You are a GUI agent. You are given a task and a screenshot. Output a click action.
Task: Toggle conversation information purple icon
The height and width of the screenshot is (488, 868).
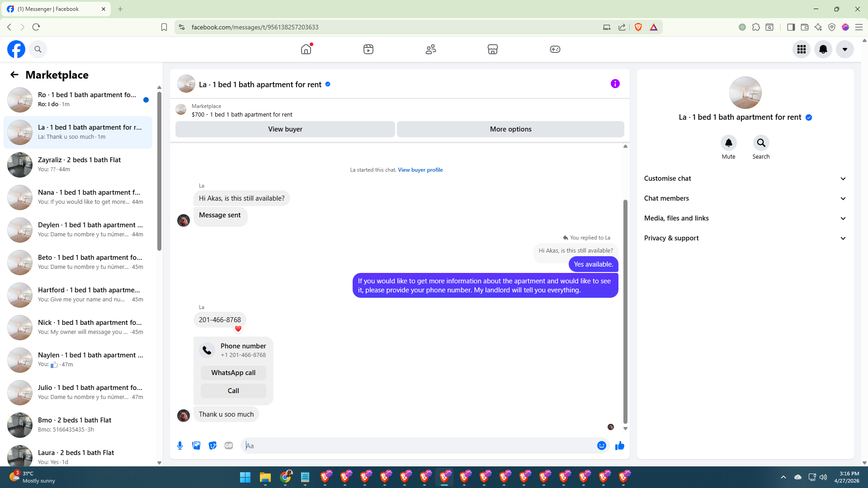(x=615, y=84)
